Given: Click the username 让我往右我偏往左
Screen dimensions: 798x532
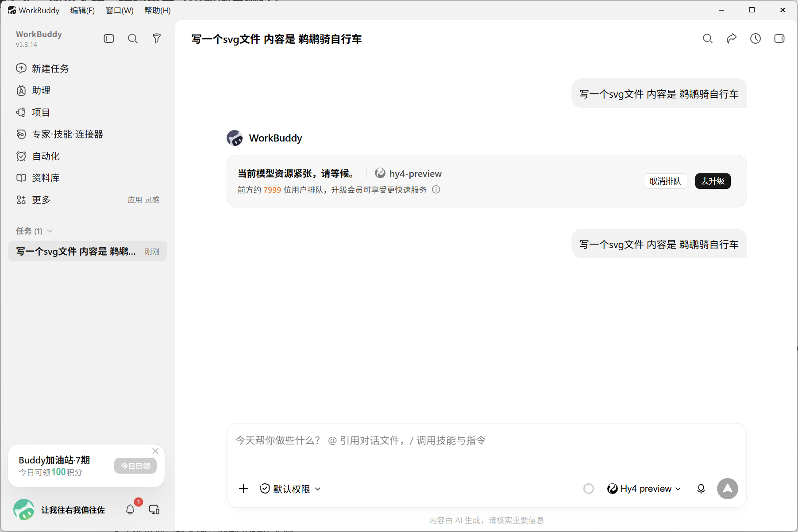Looking at the screenshot, I should [73, 510].
